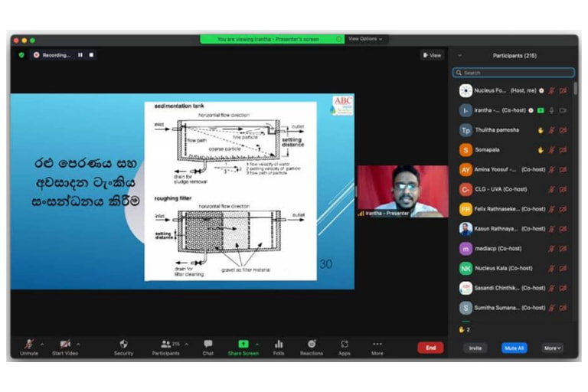Image resolution: width=588 pixels, height=392 pixels.
Task: Expand the audio options arrow beside Unmute
Action: (x=41, y=345)
